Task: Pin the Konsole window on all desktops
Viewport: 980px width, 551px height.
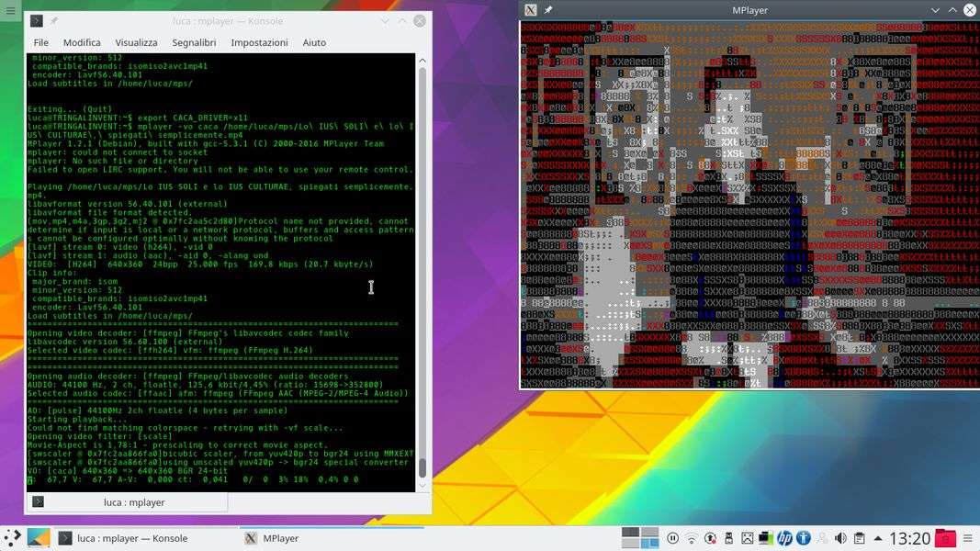Action: tap(54, 20)
